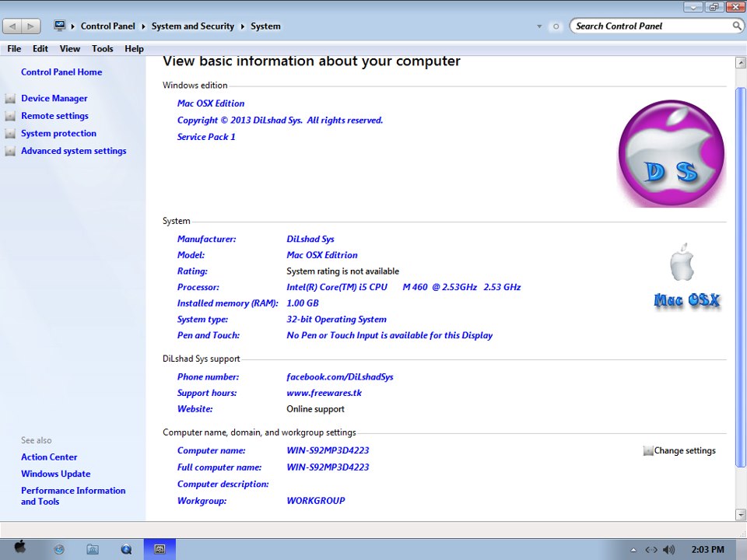Click the refresh button beside the address bar
The image size is (747, 560).
point(556,26)
